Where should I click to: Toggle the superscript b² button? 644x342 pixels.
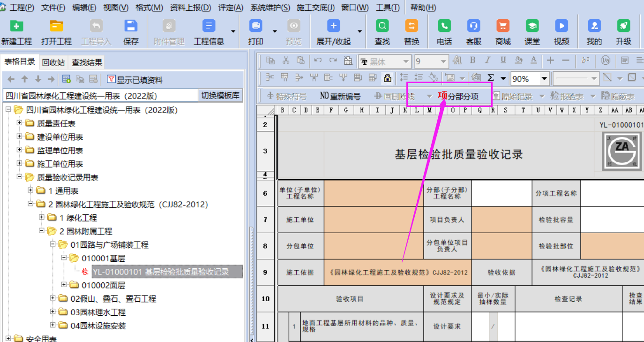pos(585,61)
